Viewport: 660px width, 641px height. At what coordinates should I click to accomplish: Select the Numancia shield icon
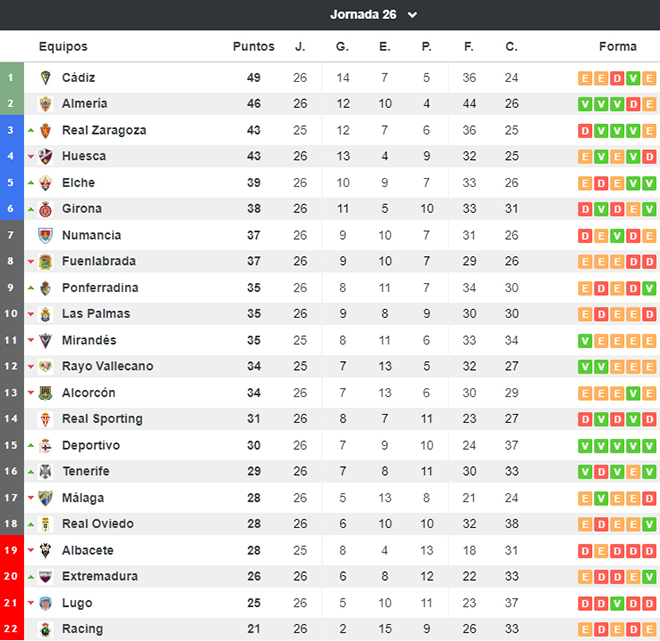(45, 235)
